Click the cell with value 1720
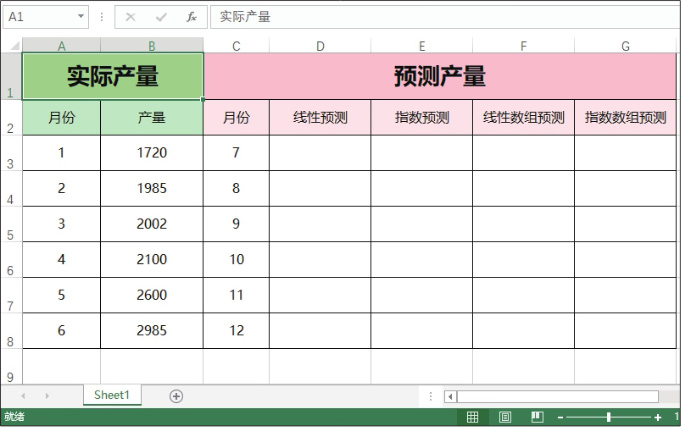 (152, 153)
